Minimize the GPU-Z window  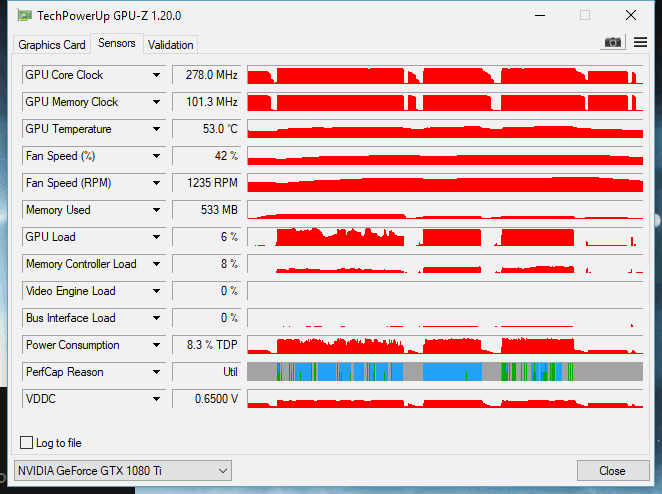tap(540, 16)
